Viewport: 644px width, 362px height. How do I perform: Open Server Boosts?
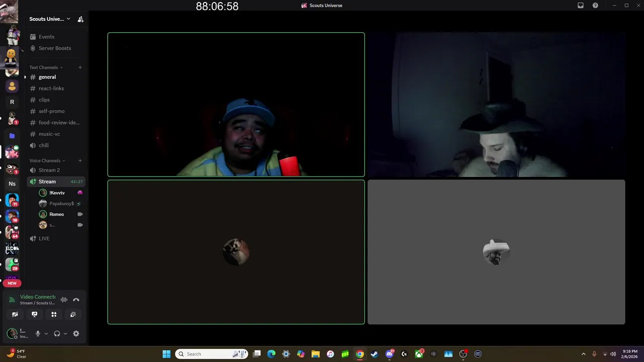[55, 48]
